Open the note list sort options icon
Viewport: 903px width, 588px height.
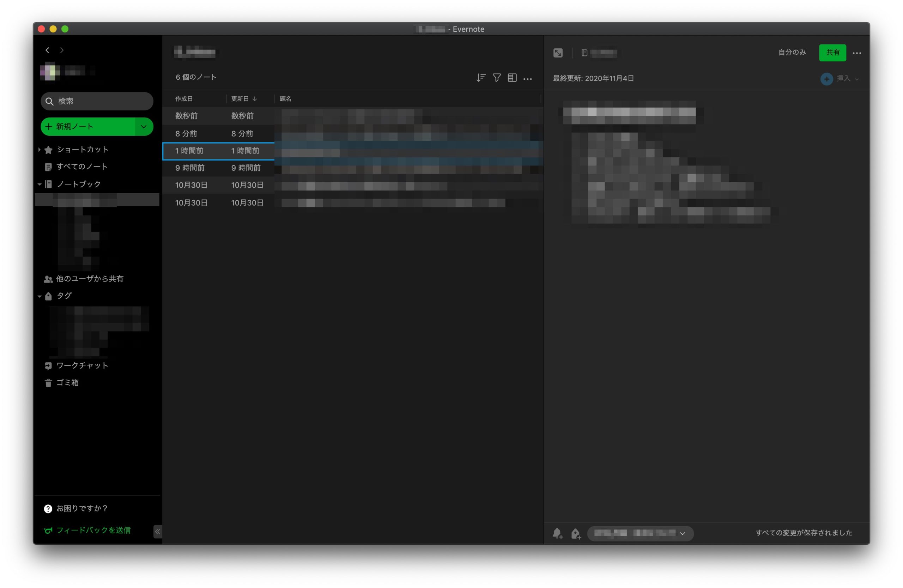pos(481,78)
